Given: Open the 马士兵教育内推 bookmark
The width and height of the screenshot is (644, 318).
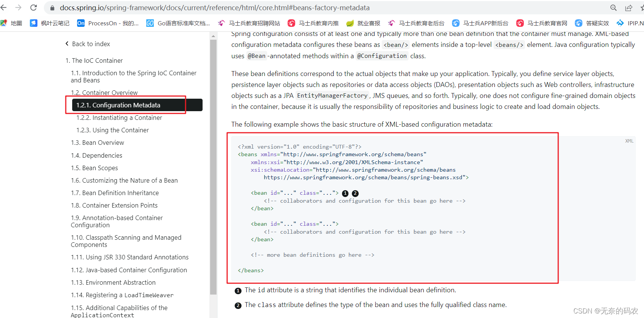Looking at the screenshot, I should [x=313, y=23].
